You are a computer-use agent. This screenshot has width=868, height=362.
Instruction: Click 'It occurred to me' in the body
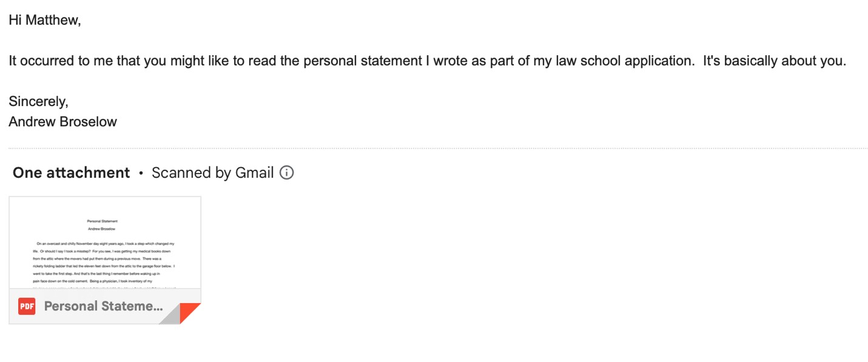click(x=56, y=61)
